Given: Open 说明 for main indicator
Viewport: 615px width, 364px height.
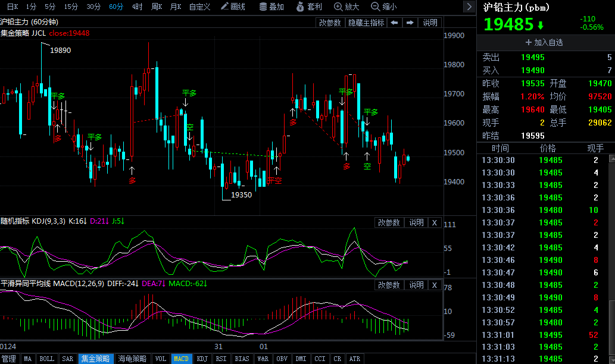Looking at the screenshot, I should 430,23.
